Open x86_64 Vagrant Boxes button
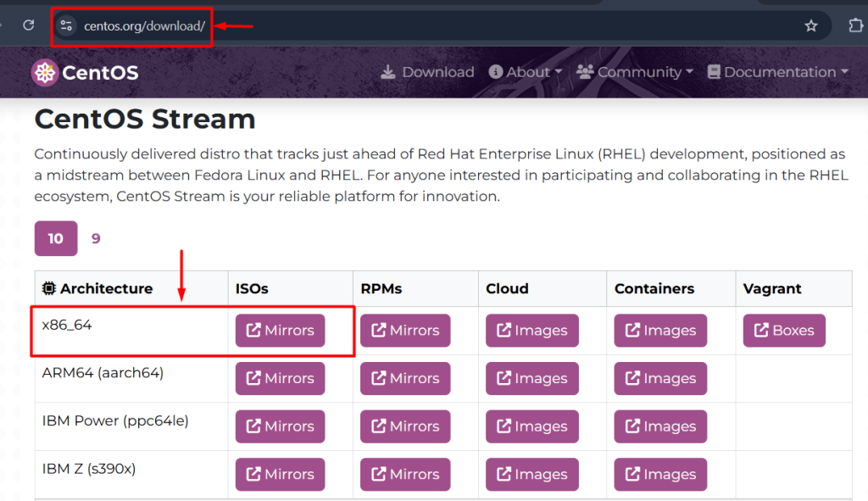This screenshot has height=501, width=868. coord(784,331)
